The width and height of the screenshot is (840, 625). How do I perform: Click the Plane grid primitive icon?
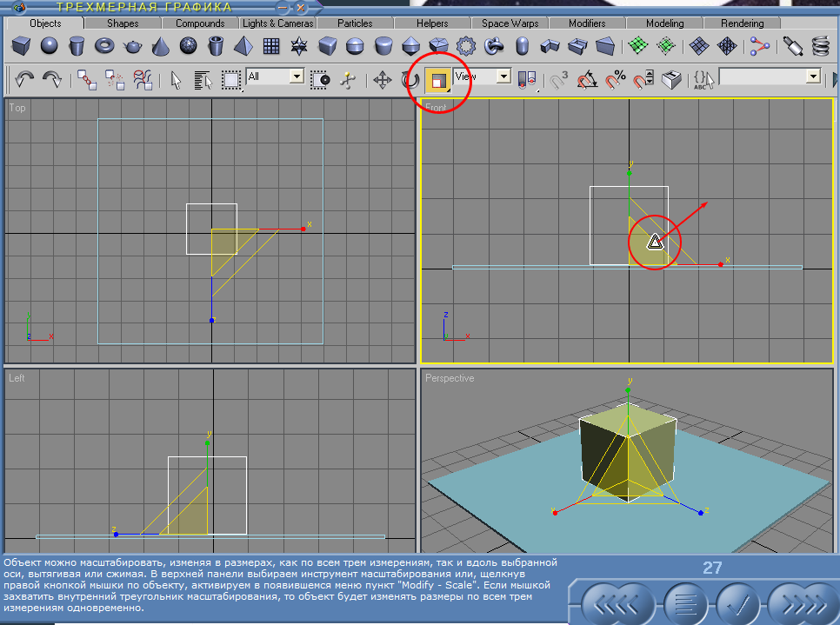coord(271,46)
